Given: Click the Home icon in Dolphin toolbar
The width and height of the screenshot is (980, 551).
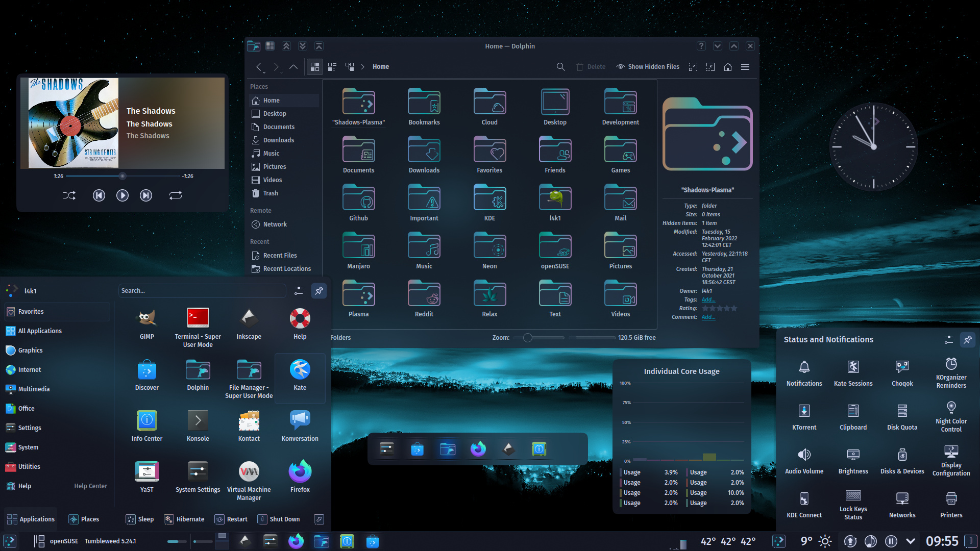Looking at the screenshot, I should pos(728,67).
